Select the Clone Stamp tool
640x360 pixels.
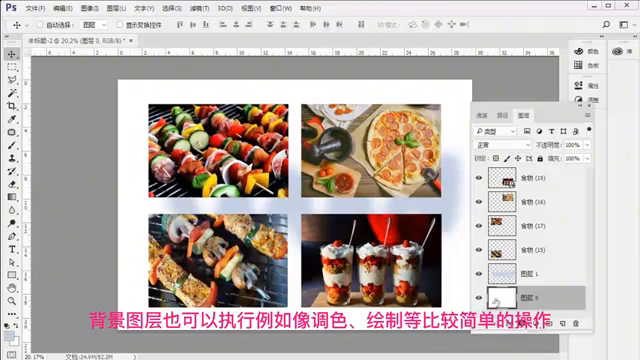point(11,158)
